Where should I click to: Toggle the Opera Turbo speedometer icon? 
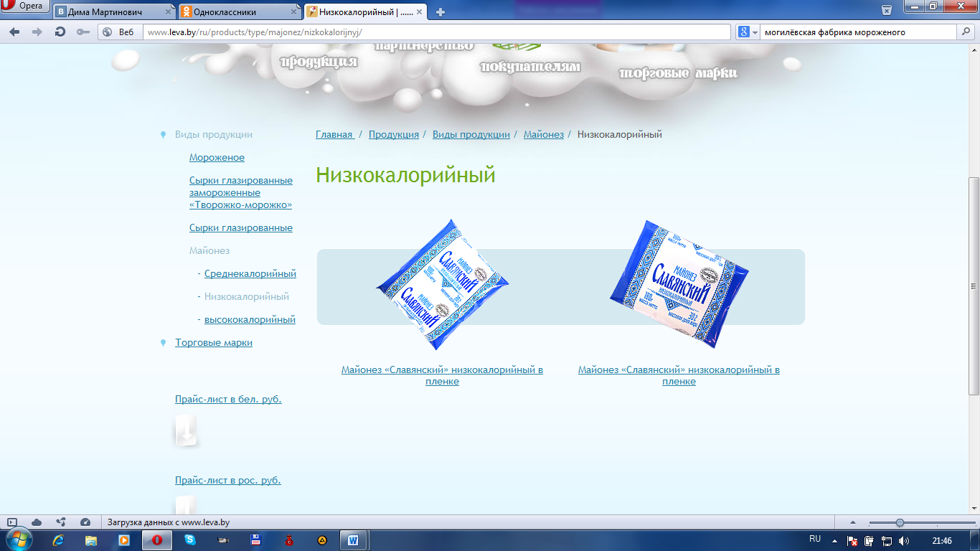[85, 522]
